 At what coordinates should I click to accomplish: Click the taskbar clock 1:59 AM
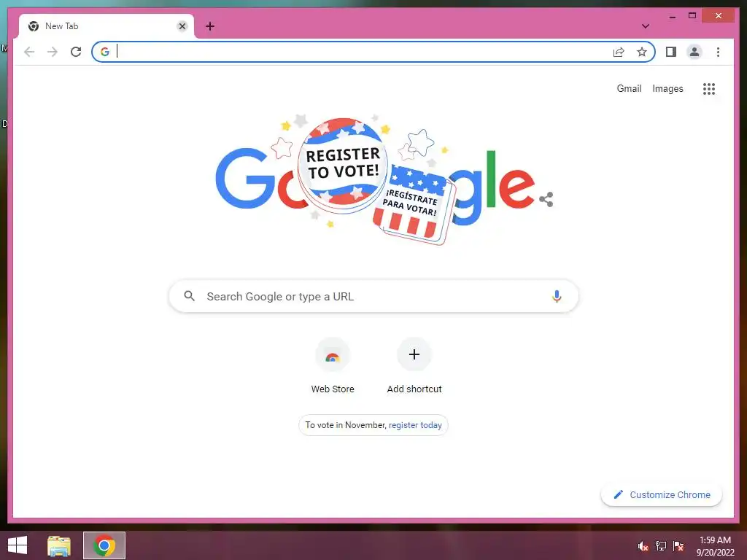tap(715, 546)
